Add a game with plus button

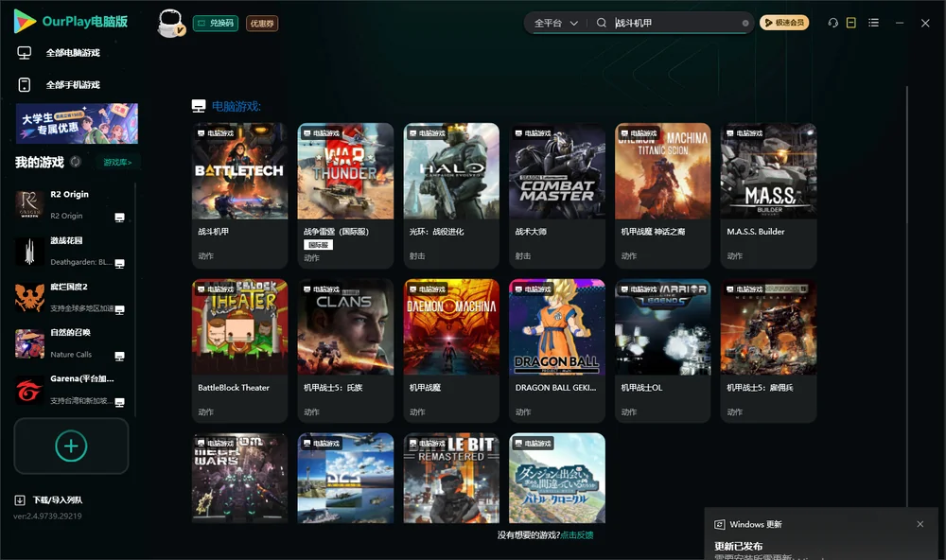[x=71, y=446]
